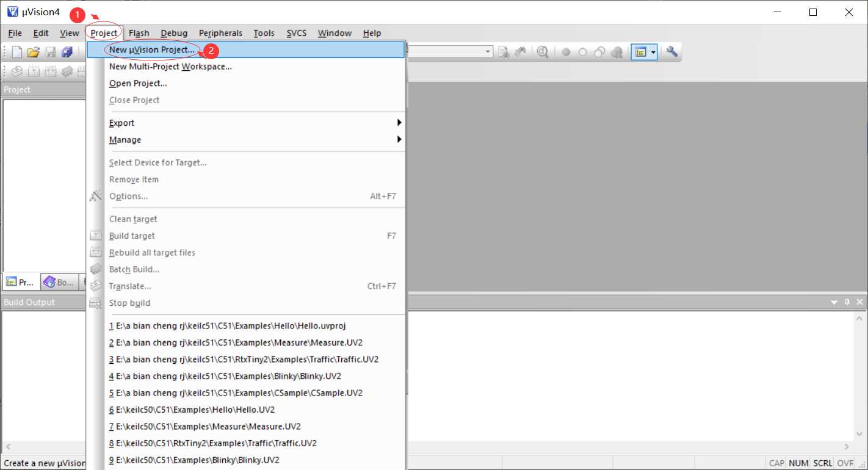Open the SVCS menu
The image size is (868, 470).
pos(297,33)
